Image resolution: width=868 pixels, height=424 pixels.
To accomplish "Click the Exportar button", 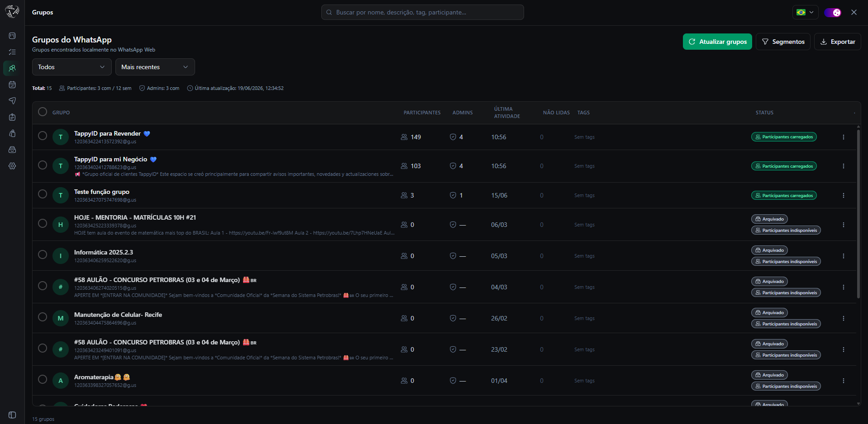I will [837, 42].
